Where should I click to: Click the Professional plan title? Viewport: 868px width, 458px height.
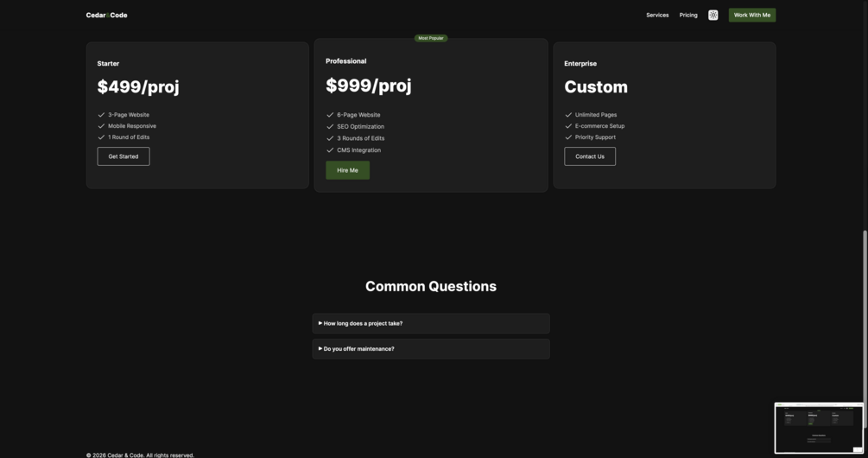coord(346,60)
